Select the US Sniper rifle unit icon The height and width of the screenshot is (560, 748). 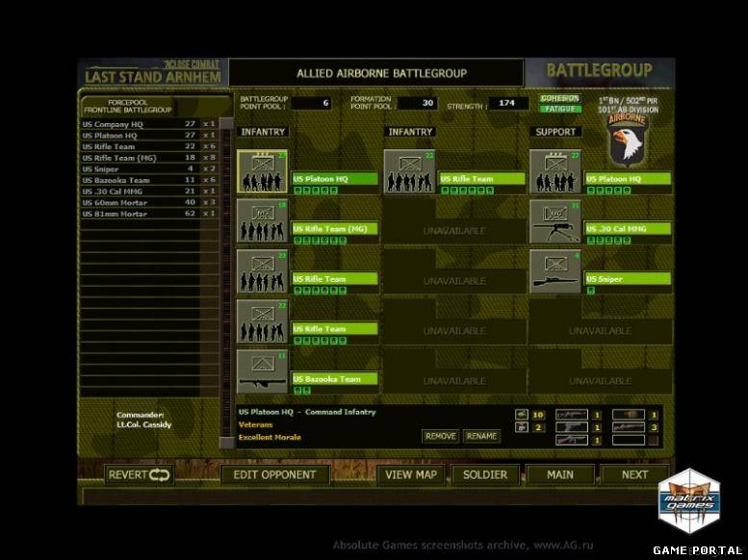(x=555, y=271)
